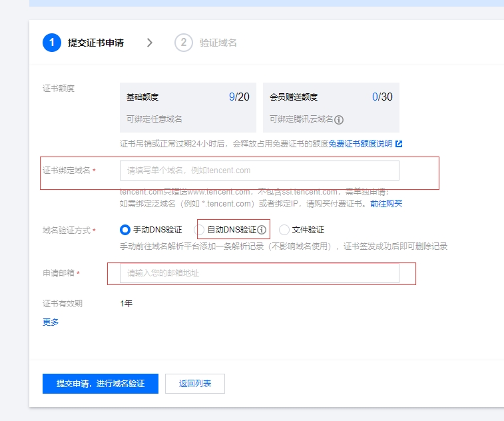Click the 基础额度 quota card
Image resolution: width=504 pixels, height=421 pixels.
188,107
